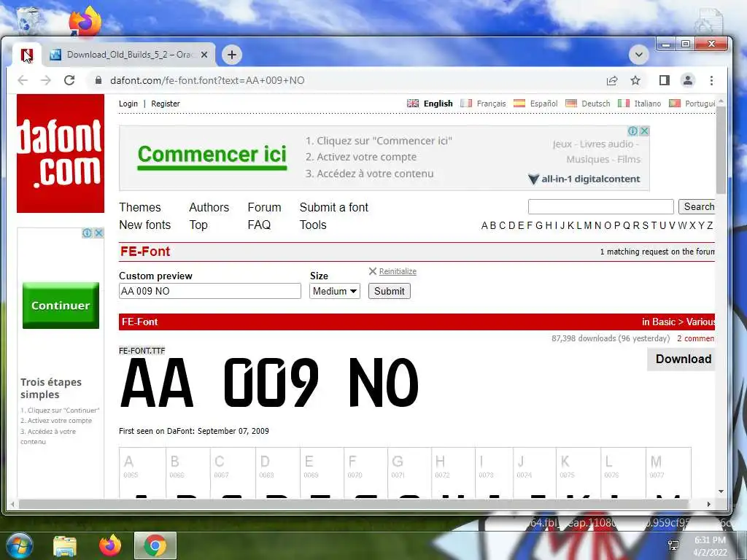This screenshot has height=560, width=747.
Task: Click the Register link
Action: (x=166, y=104)
